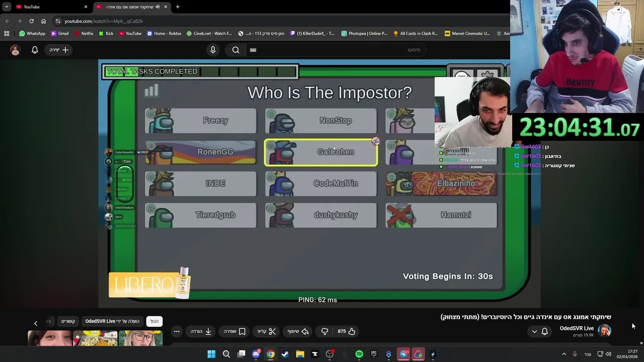Viewport: 644px width, 362px height.
Task: Click the create (יצירה) plus button
Action: coord(59,50)
